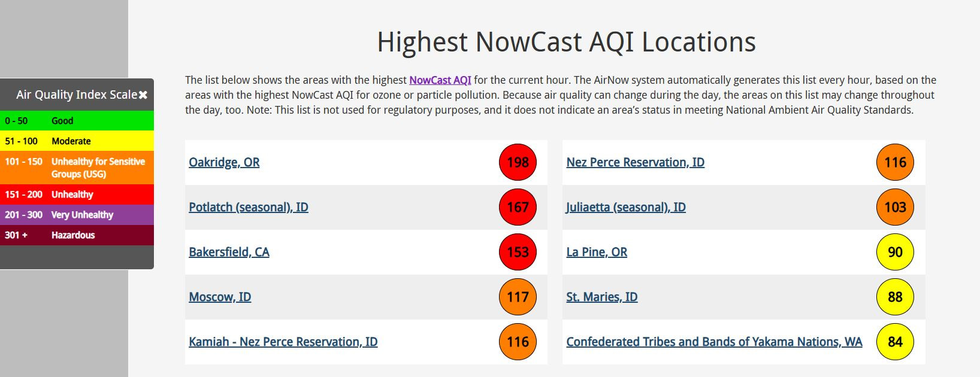This screenshot has width=980, height=377.
Task: Open the NowCast AQI link
Action: click(x=440, y=80)
